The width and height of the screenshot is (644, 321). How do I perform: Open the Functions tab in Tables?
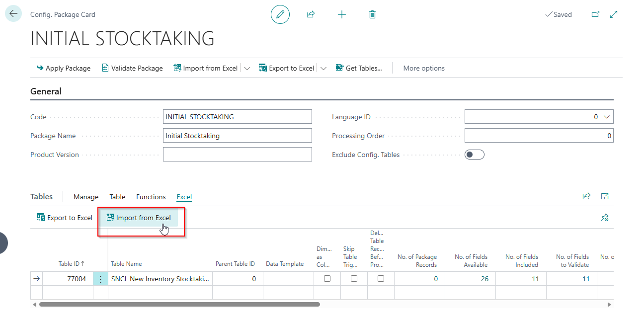151,197
